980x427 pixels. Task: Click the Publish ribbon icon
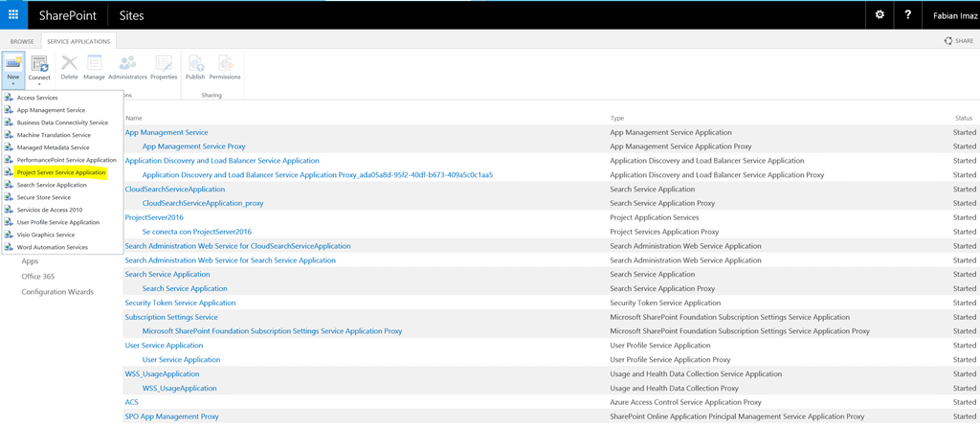pos(195,62)
